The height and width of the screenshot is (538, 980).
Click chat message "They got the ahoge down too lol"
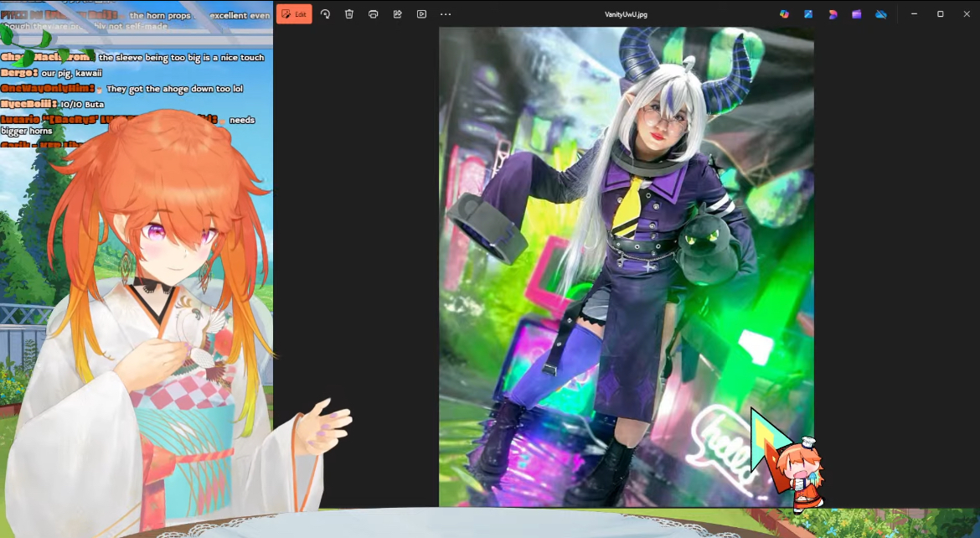coord(174,89)
